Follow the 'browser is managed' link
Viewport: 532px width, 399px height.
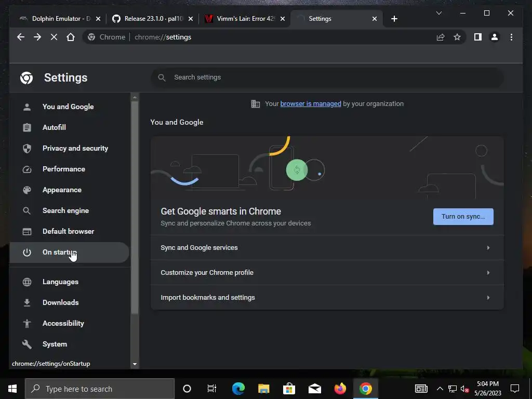311,104
